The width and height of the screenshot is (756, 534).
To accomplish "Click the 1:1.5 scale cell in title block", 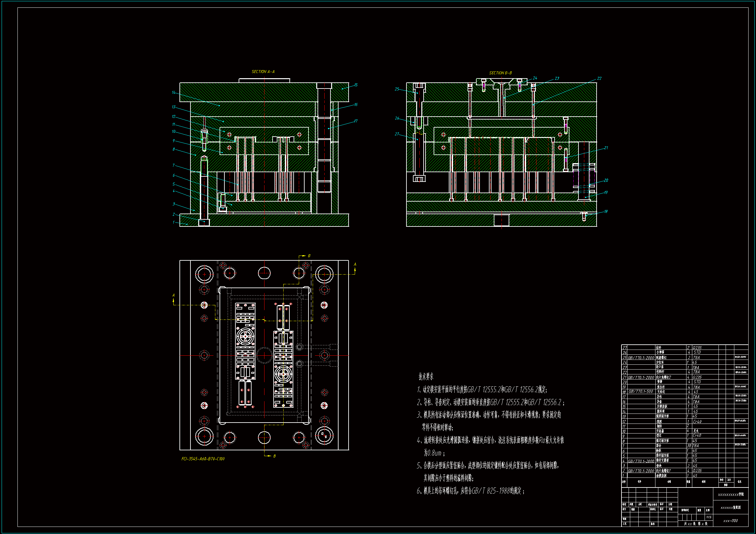I will 708,517.
